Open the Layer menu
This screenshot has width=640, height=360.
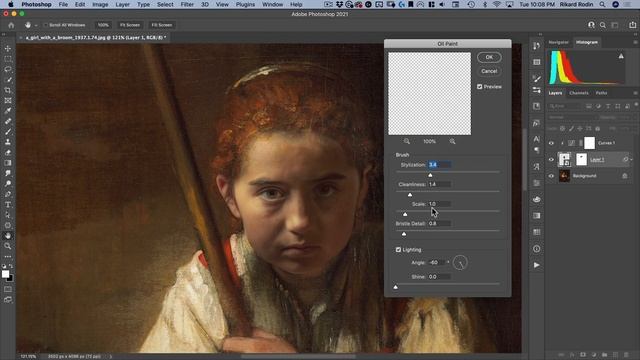tap(122, 4)
